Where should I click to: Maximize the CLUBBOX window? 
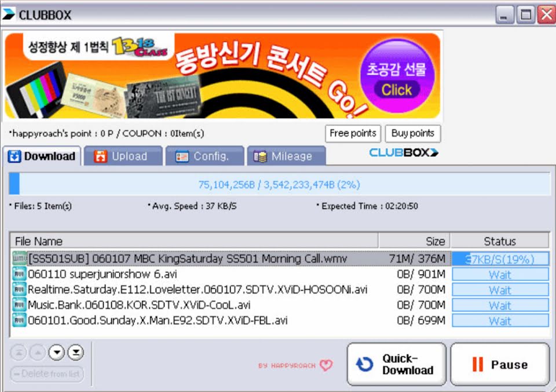525,15
